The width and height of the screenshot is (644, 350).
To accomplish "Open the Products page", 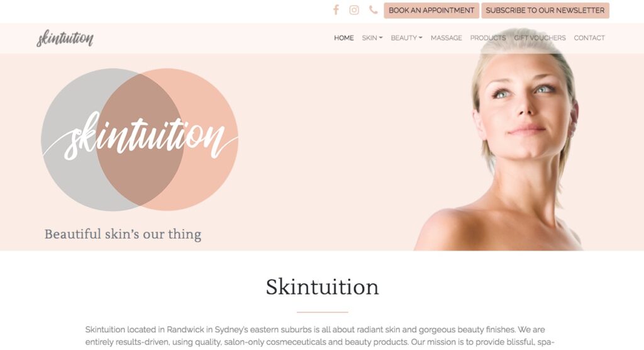I will coord(488,38).
